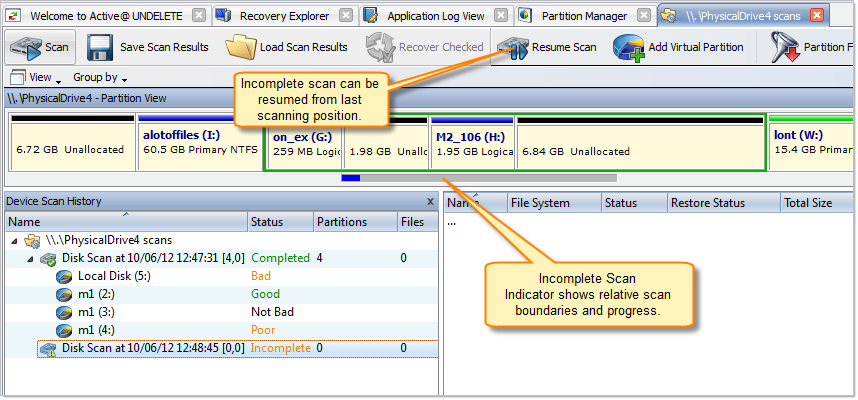Select \\.\PhysicalDrive4 scans tree item
Viewport: 858px width, 400px height.
108,240
